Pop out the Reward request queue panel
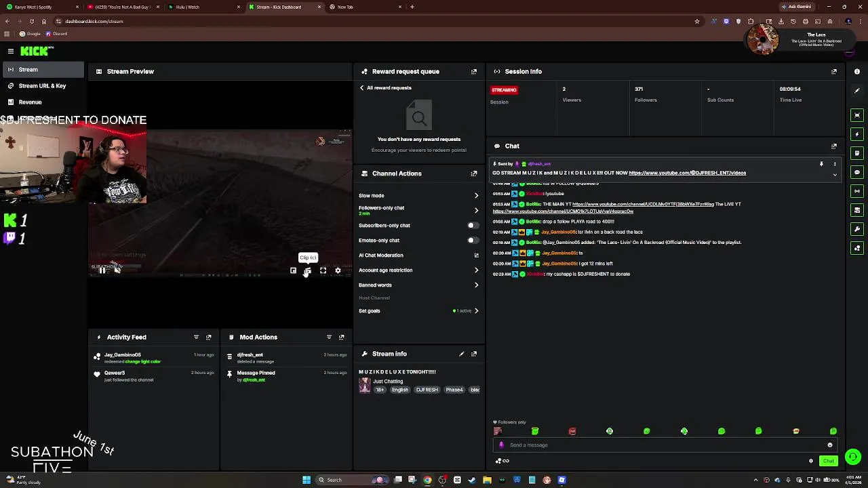The height and width of the screenshot is (488, 868). pyautogui.click(x=474, y=71)
